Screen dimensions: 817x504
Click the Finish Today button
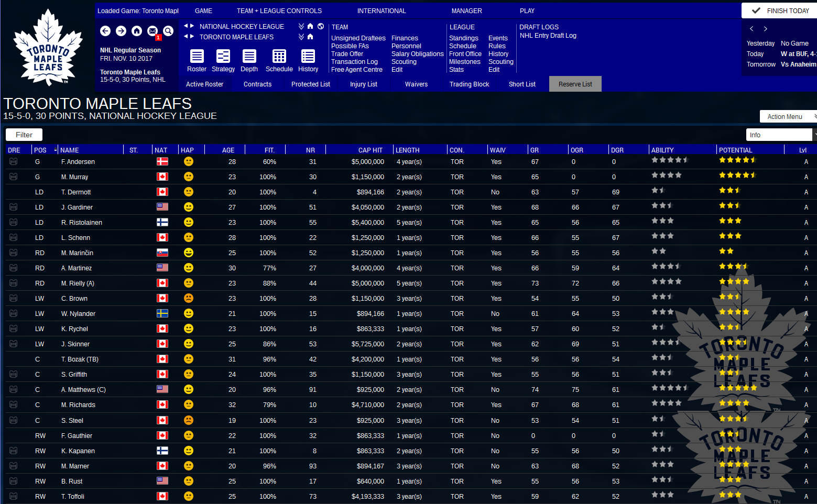780,10
